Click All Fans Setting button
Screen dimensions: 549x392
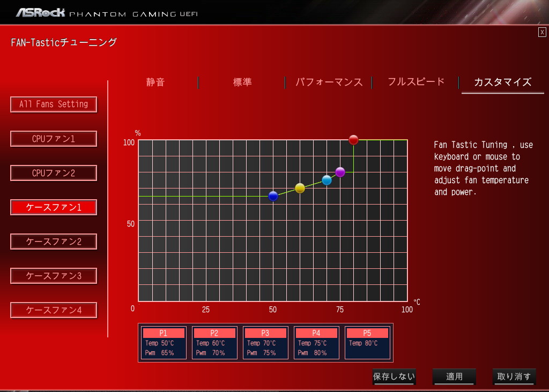(54, 104)
